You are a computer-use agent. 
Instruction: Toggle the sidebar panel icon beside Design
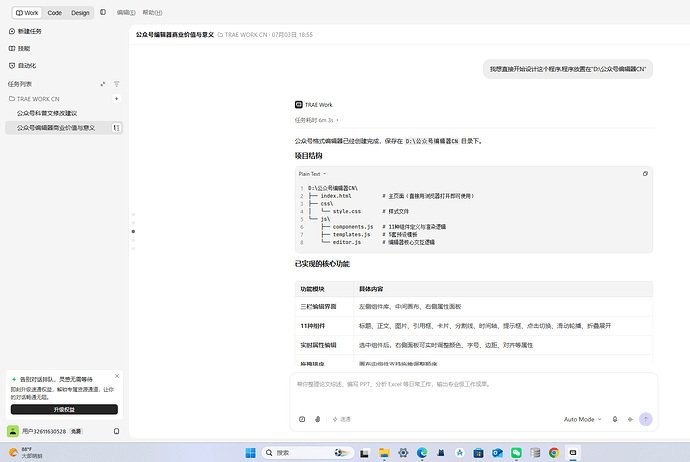tap(103, 12)
